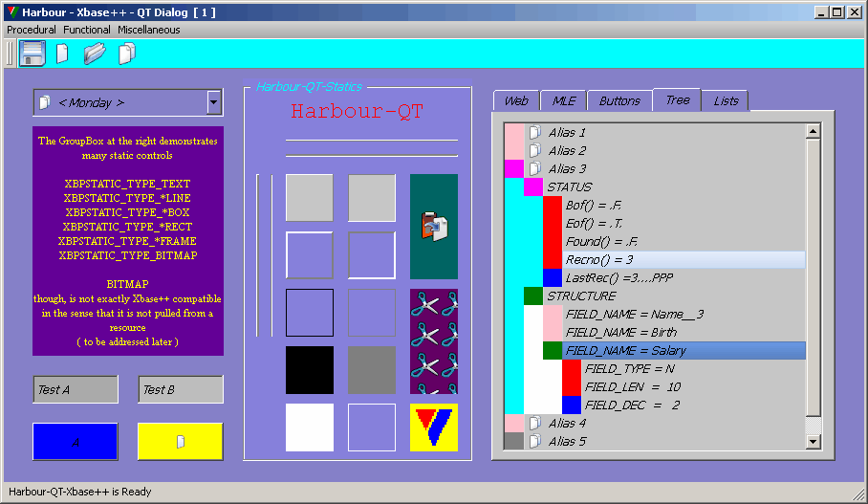The width and height of the screenshot is (868, 504).
Task: Click the clipboard paste bitmap on teal
Action: [x=434, y=227]
